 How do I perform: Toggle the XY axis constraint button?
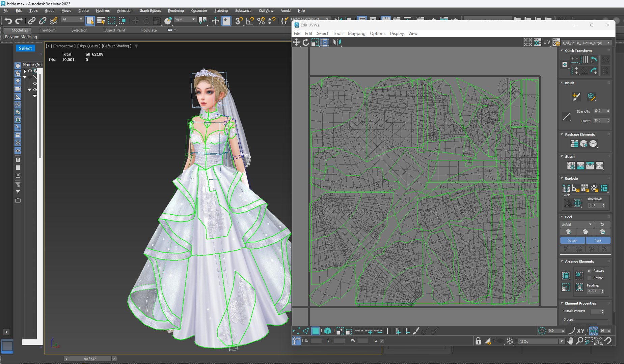[x=581, y=331]
